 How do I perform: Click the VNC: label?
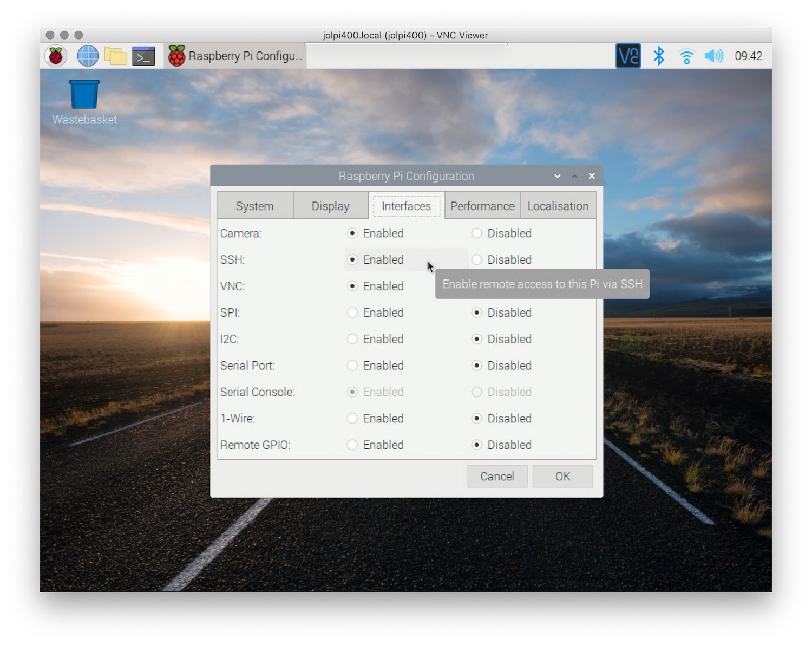(232, 286)
